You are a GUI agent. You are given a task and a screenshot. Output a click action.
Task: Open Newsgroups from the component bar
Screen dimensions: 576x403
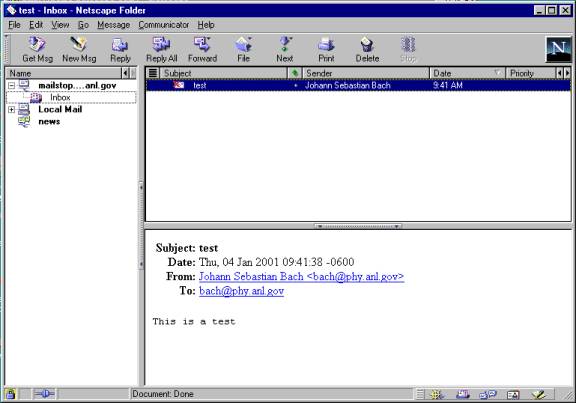[488, 395]
